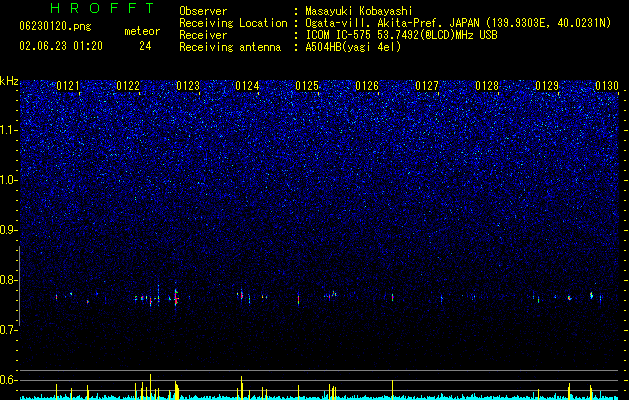Click the 0121 time marker
This screenshot has height=400, width=629.
pos(68,86)
